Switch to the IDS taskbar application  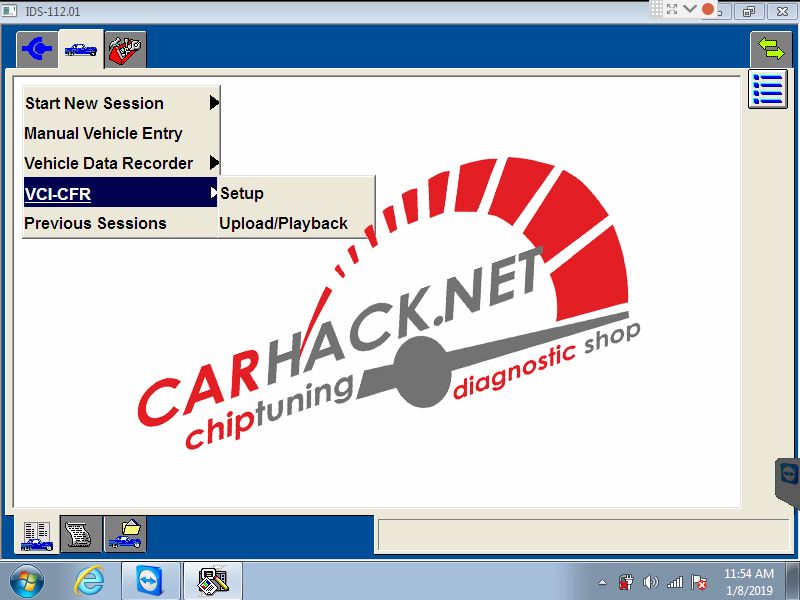pos(213,581)
